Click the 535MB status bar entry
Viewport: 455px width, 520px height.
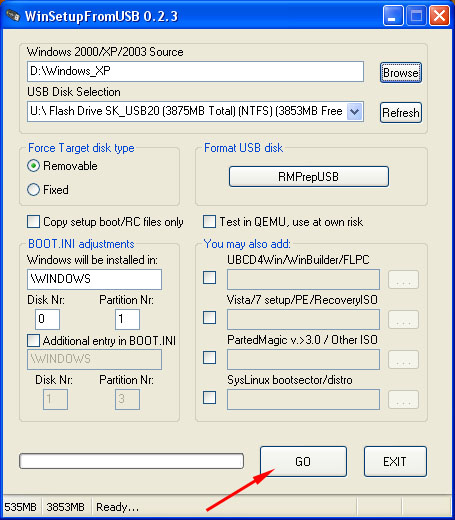coord(21,507)
